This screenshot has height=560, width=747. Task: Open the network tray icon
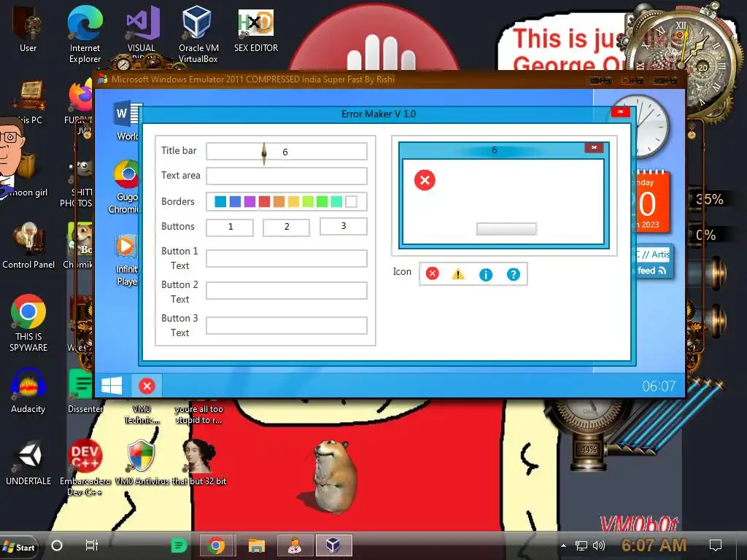pyautogui.click(x=581, y=545)
